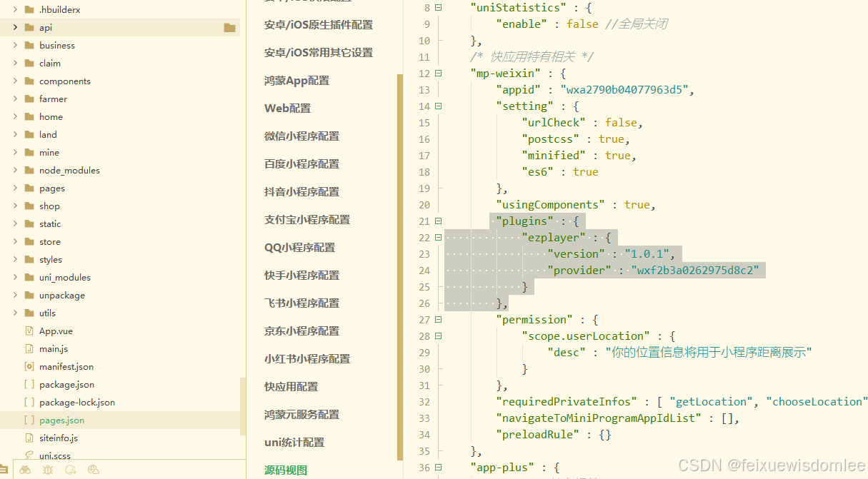Viewport: 868px width, 479px height.
Task: Open Web配置 section
Action: click(288, 109)
